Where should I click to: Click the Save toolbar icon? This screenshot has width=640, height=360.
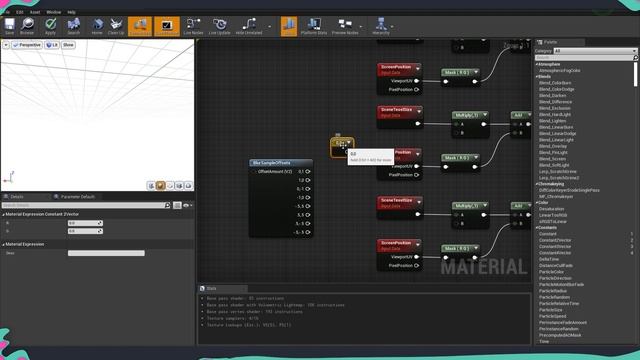coord(9,27)
